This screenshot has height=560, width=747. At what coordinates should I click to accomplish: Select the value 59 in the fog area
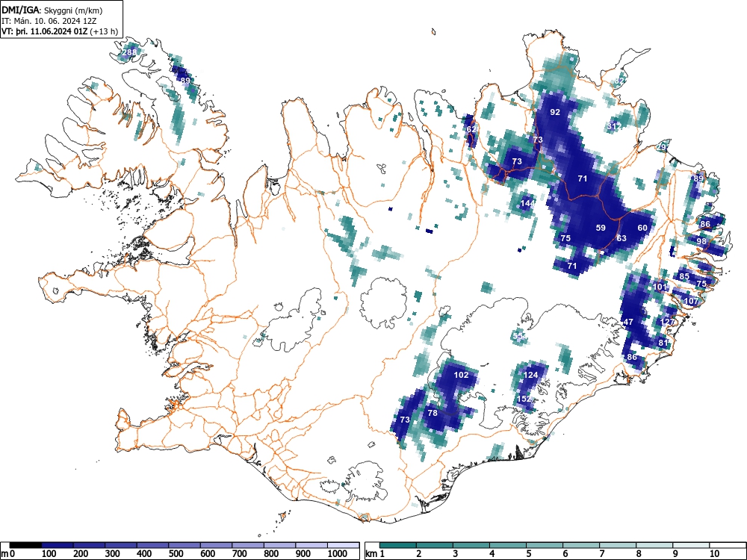click(601, 228)
